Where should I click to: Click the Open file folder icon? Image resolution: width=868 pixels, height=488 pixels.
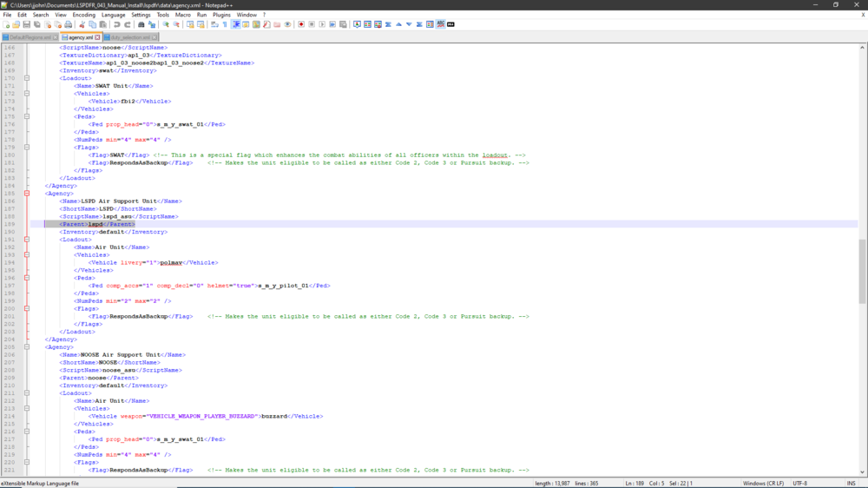click(x=16, y=24)
